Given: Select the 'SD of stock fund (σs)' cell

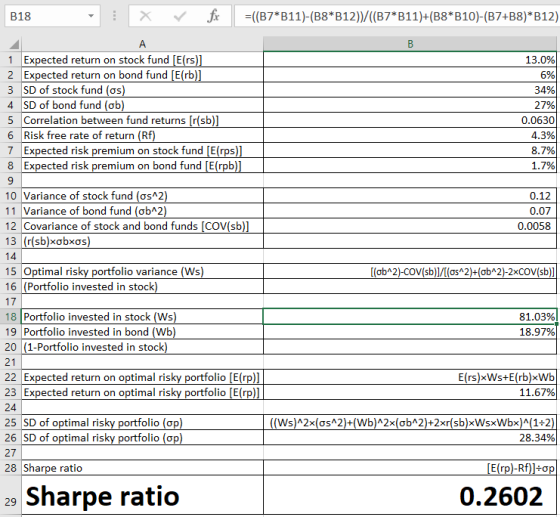Looking at the screenshot, I should pos(142,90).
